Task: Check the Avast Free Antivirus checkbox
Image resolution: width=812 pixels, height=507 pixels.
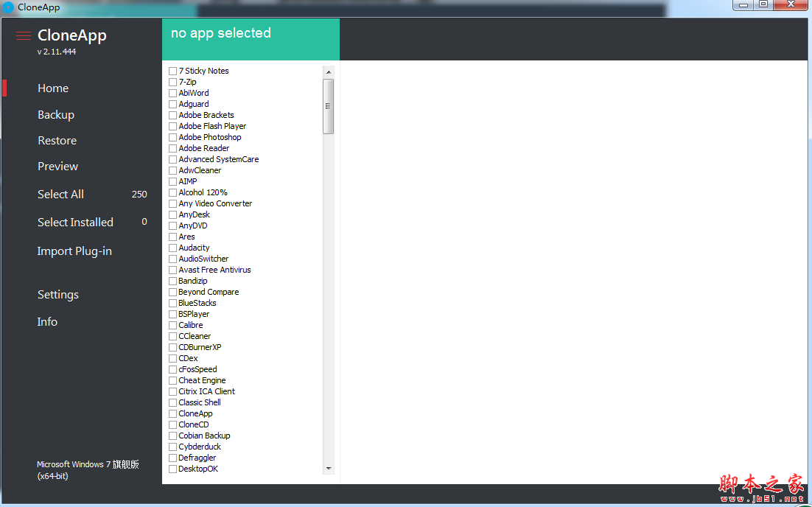Action: [x=173, y=270]
